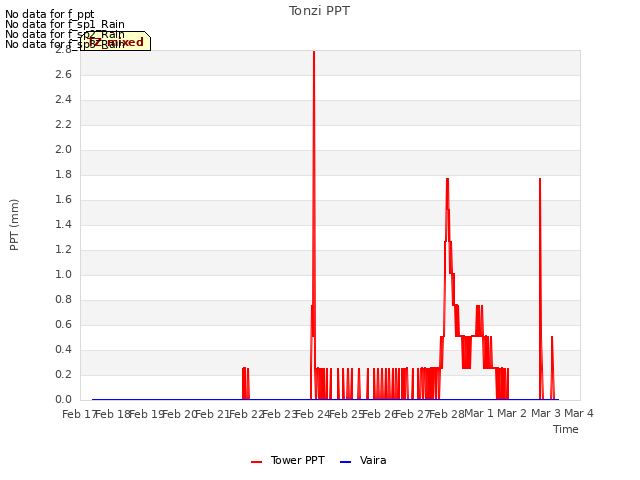Click the x-axis tick label Mar 1
The height and width of the screenshot is (480, 640).
(478, 413)
